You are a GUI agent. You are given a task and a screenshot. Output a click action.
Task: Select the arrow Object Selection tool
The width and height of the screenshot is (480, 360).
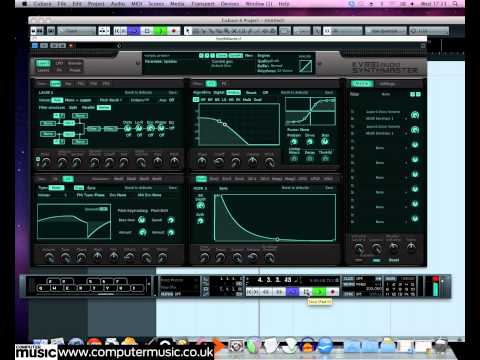click(188, 31)
